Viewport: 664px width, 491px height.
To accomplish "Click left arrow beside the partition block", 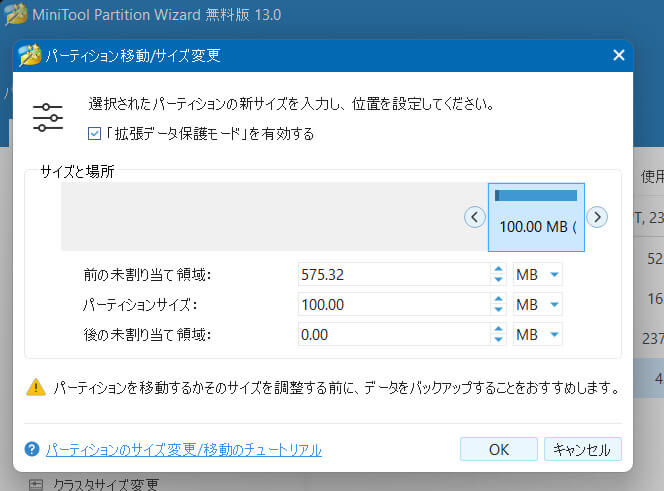I will (475, 217).
